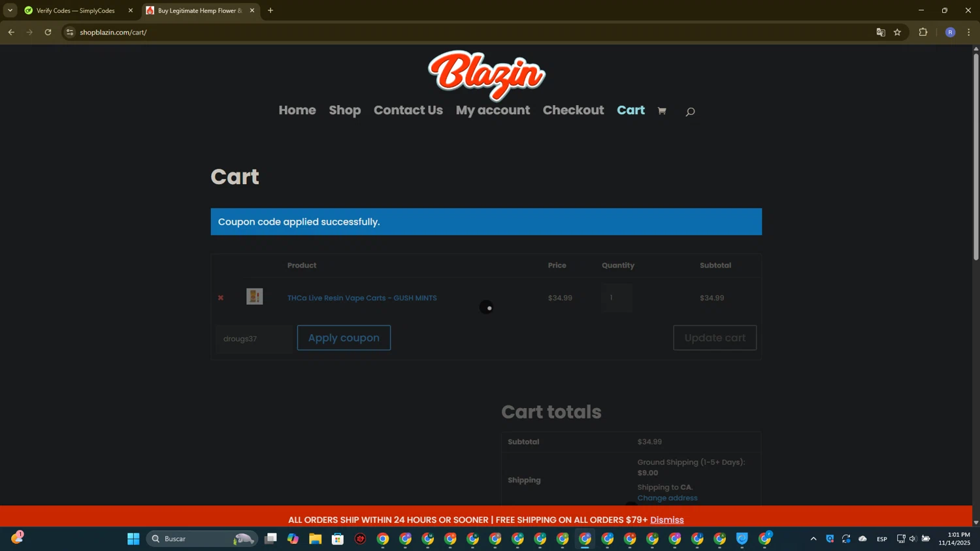The height and width of the screenshot is (551, 980).
Task: Open the Windows Start menu
Action: 133,539
